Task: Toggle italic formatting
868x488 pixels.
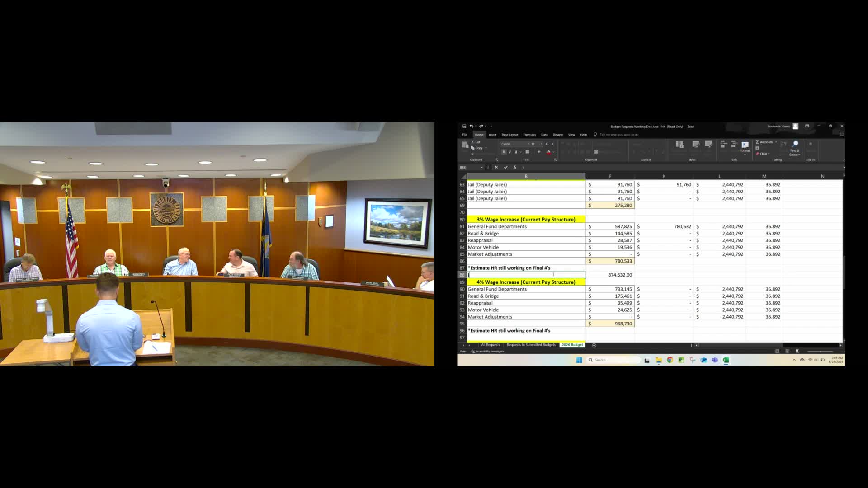Action: [x=510, y=152]
